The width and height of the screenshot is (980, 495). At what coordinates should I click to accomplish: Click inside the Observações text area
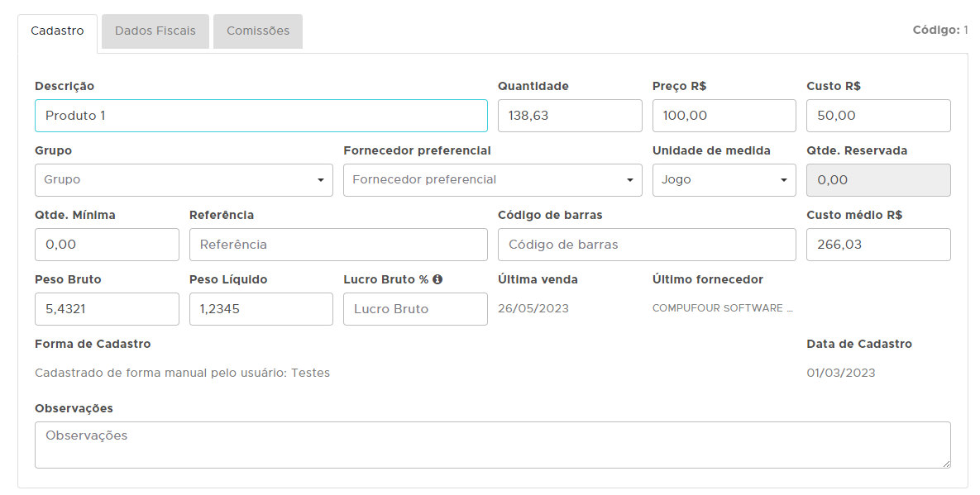pos(492,445)
